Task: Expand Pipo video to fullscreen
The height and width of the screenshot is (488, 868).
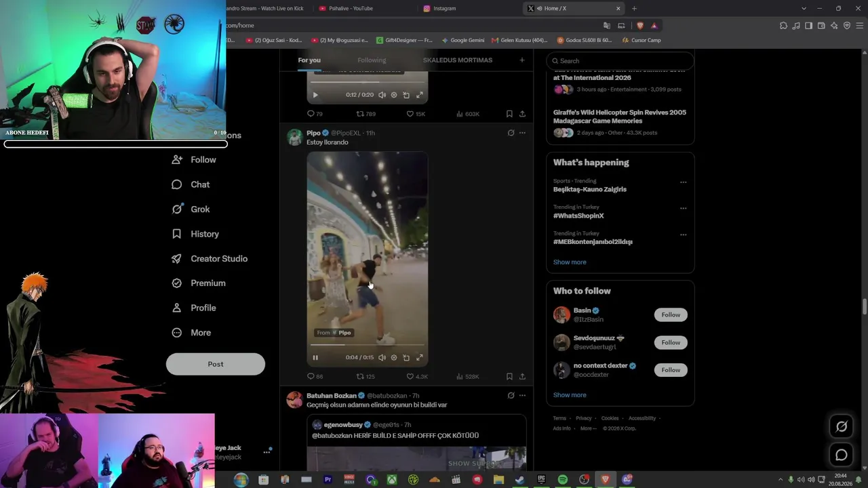Action: (x=420, y=357)
